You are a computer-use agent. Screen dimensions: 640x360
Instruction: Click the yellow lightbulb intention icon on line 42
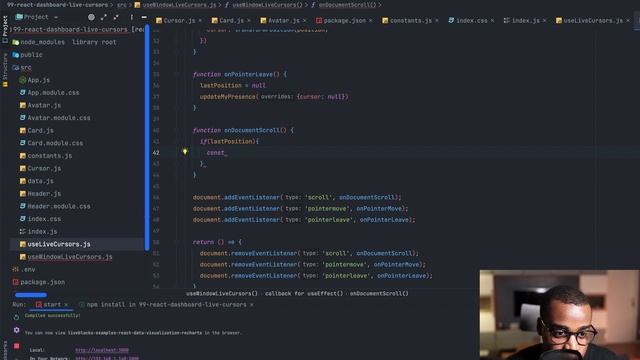click(185, 152)
